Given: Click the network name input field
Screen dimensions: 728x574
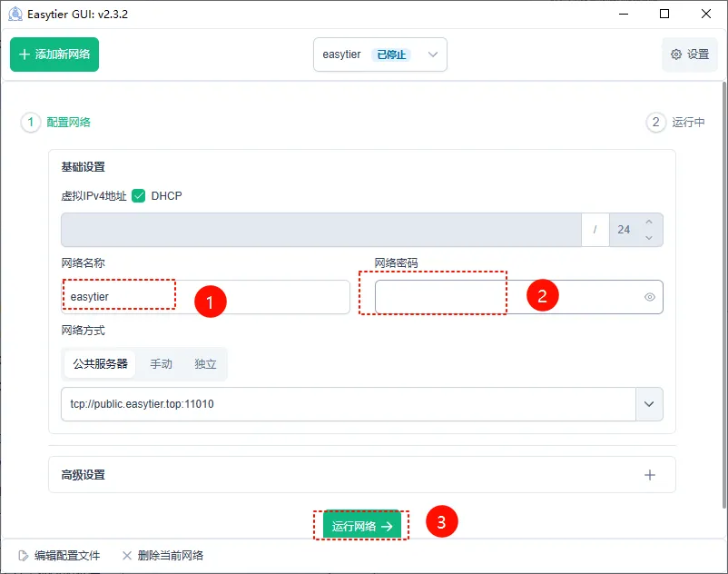Looking at the screenshot, I should [x=204, y=297].
